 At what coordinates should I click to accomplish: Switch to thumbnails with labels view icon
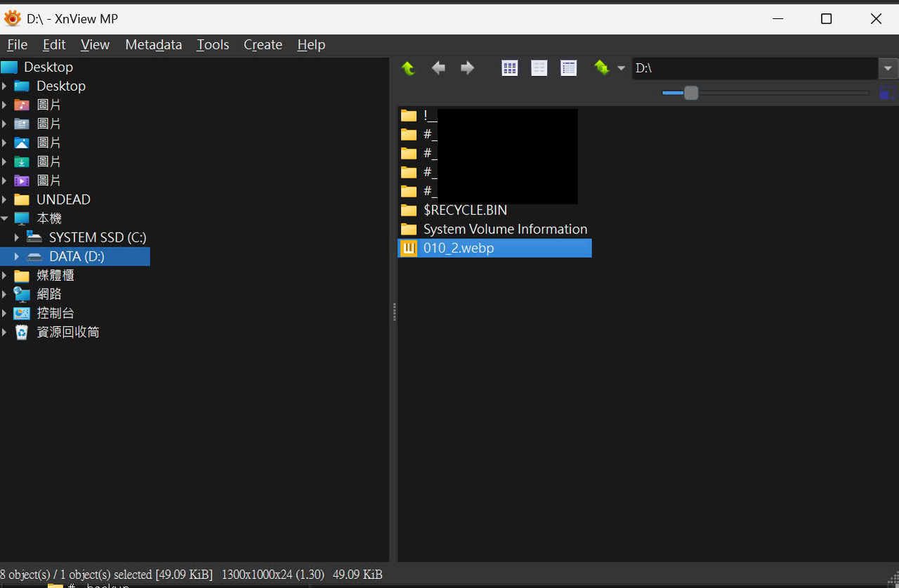click(539, 68)
